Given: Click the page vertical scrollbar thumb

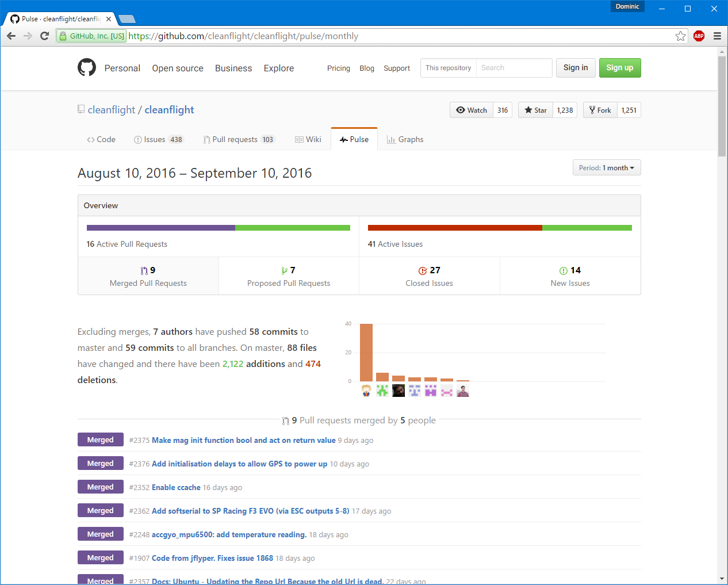Looking at the screenshot, I should [x=722, y=106].
